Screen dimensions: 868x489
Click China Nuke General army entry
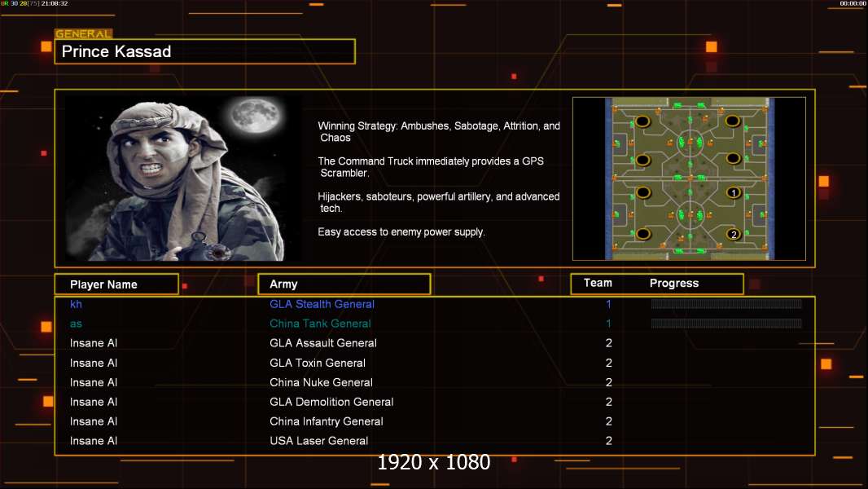[321, 382]
